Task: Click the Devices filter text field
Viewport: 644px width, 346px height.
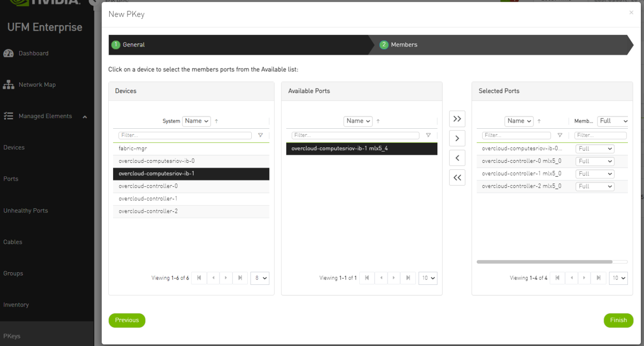Action: [185, 135]
